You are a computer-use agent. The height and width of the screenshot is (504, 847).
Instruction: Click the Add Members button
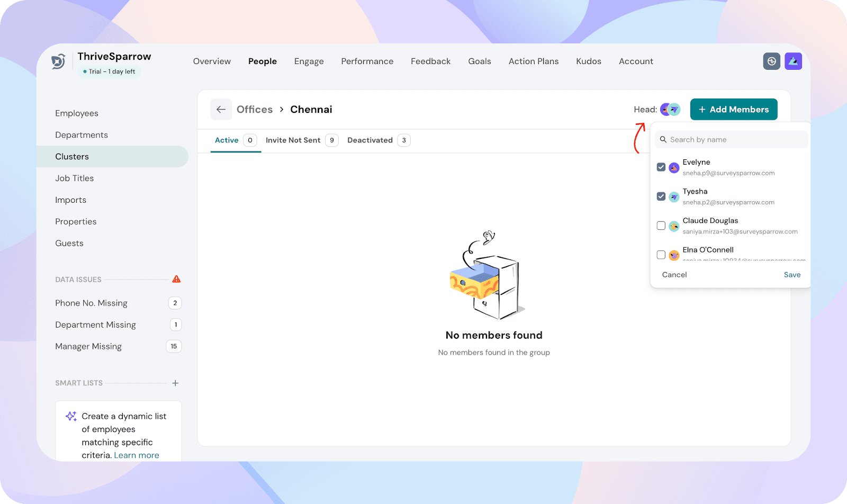coord(733,110)
